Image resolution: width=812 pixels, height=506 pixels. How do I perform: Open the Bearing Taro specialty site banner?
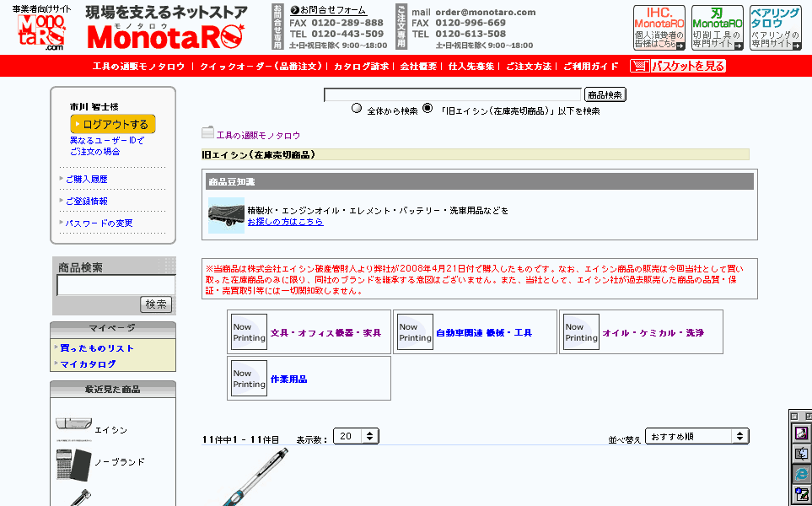coord(775,28)
